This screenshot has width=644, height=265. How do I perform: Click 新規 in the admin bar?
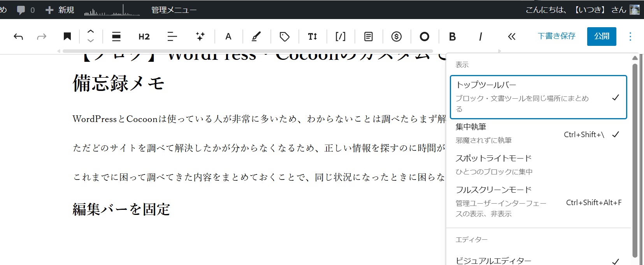60,10
